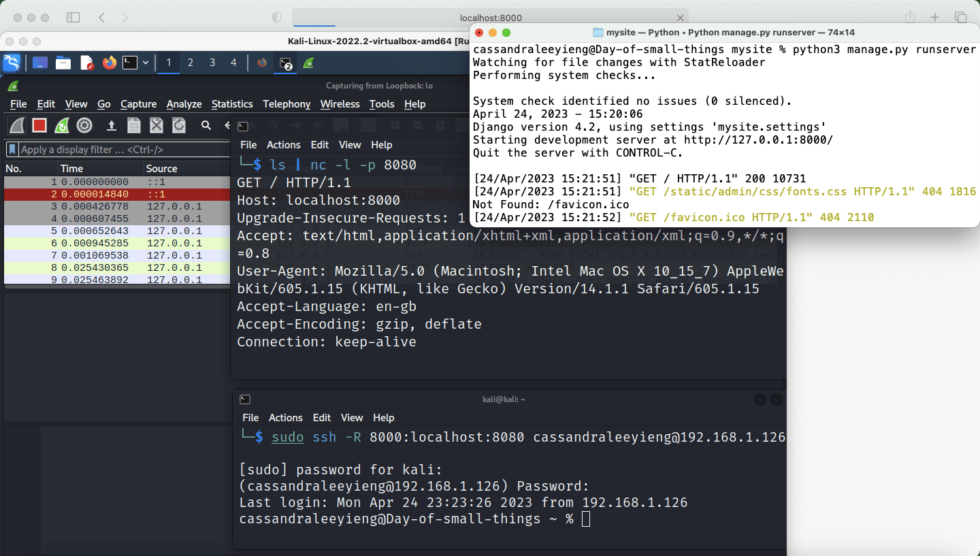Open Help menu in the nc terminal

[x=381, y=145]
